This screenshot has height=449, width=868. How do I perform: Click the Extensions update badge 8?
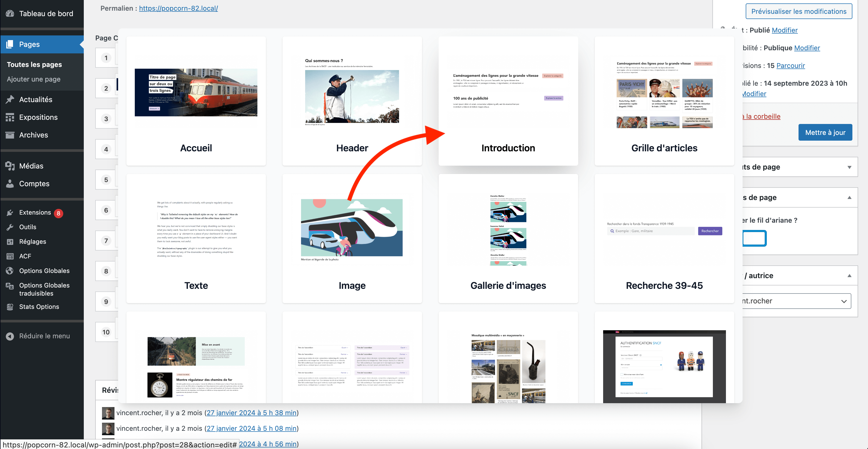coord(59,213)
